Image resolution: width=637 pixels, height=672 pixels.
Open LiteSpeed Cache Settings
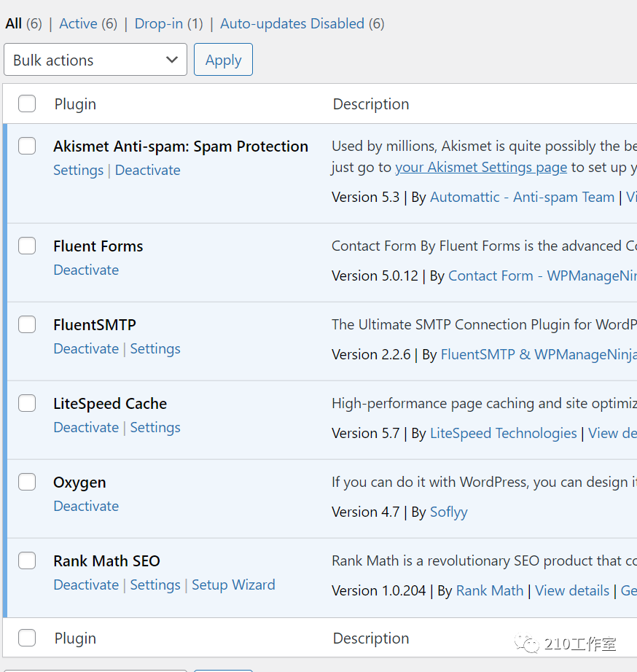[155, 427]
